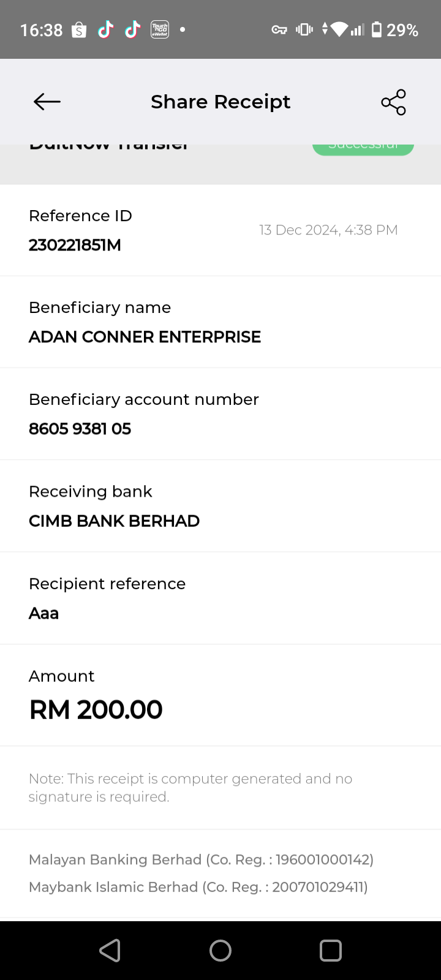This screenshot has width=441, height=980.
Task: Tap the recipient reference Aaa
Action: pos(43,613)
